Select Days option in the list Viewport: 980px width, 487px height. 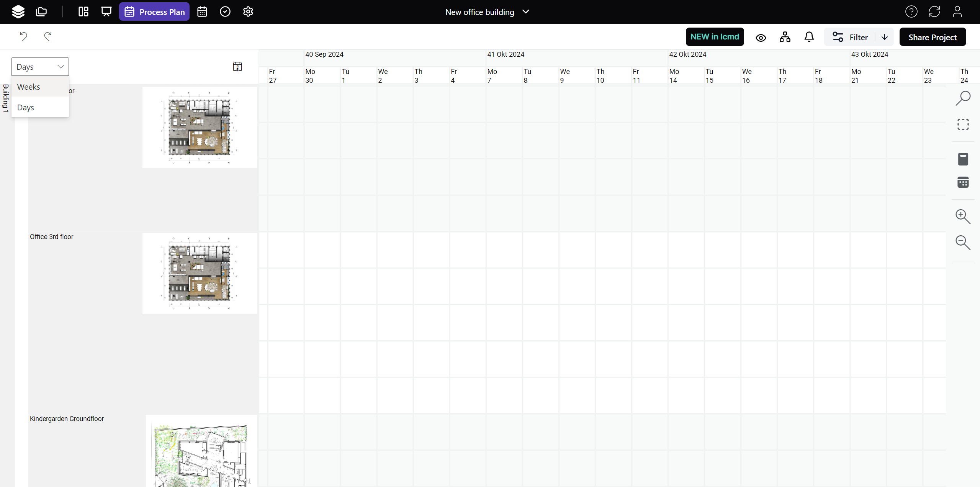26,108
